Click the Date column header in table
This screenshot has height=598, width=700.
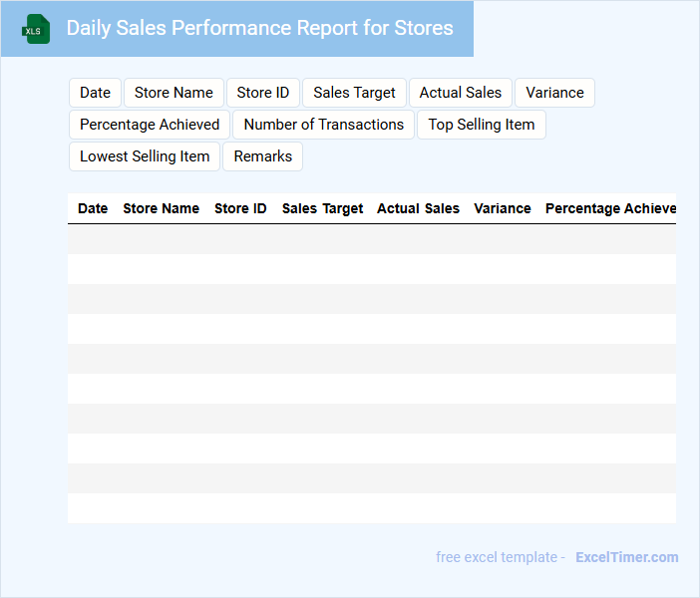click(x=93, y=208)
